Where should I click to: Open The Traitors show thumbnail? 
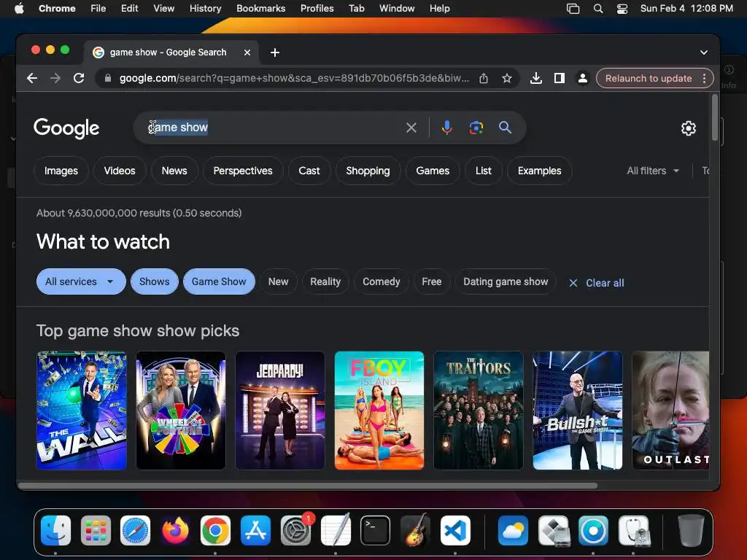(x=479, y=411)
